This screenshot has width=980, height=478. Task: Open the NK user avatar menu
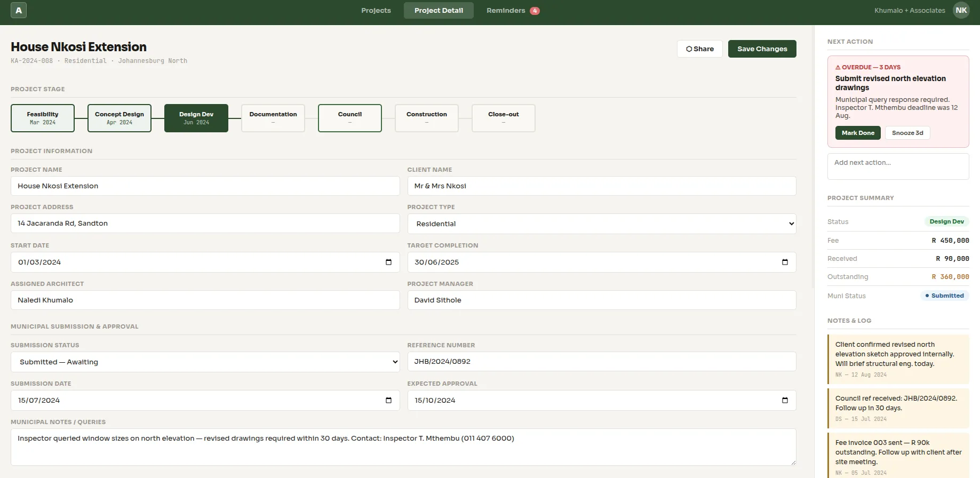coord(961,10)
